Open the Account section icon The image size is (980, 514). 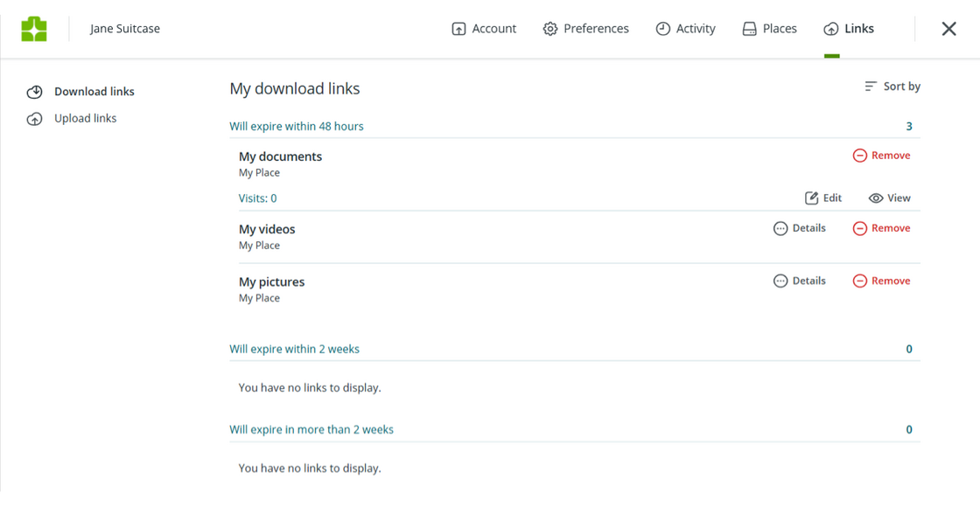pos(458,28)
